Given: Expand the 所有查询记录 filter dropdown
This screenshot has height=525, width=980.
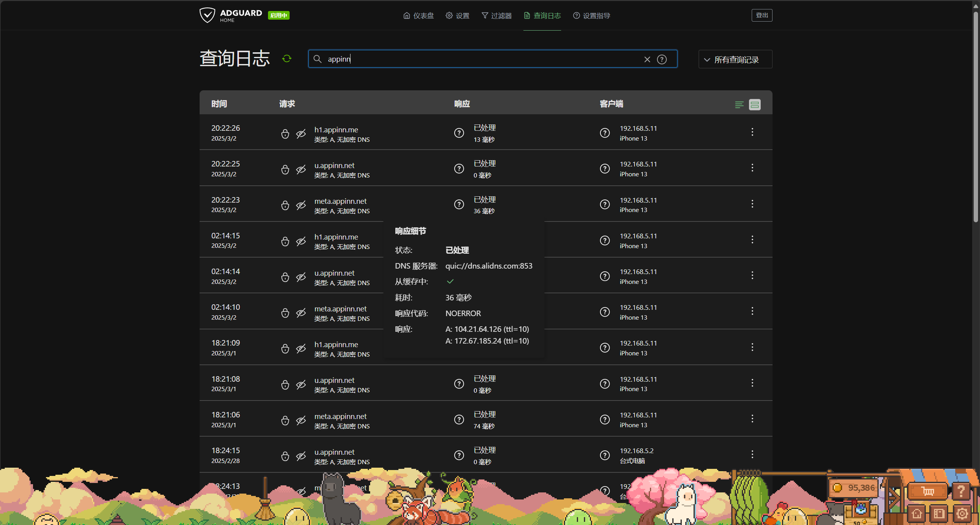Looking at the screenshot, I should (735, 59).
